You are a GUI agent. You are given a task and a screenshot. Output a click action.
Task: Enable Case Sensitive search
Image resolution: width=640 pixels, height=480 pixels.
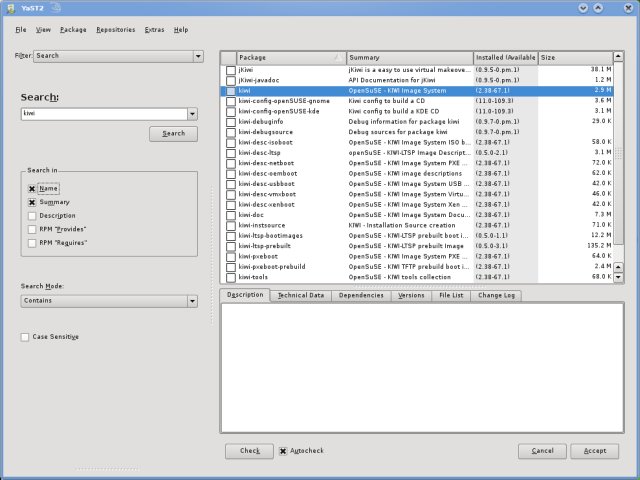pos(25,337)
